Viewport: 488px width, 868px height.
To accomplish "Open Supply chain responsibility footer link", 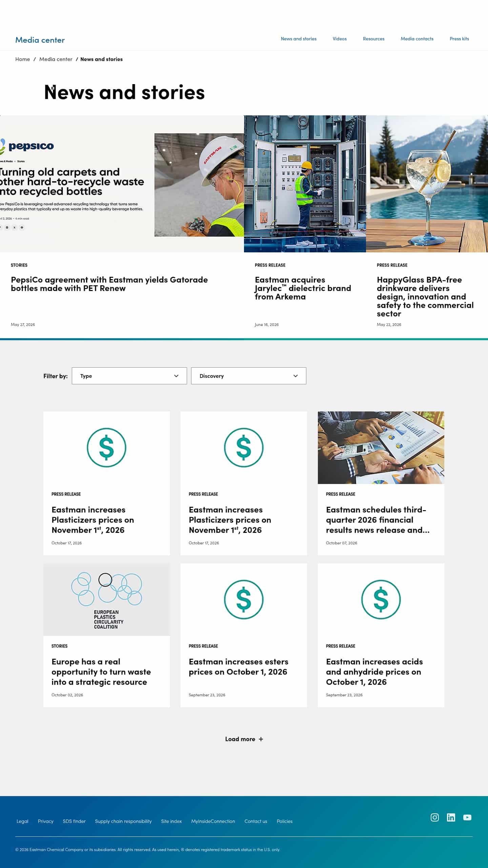I will tap(123, 821).
